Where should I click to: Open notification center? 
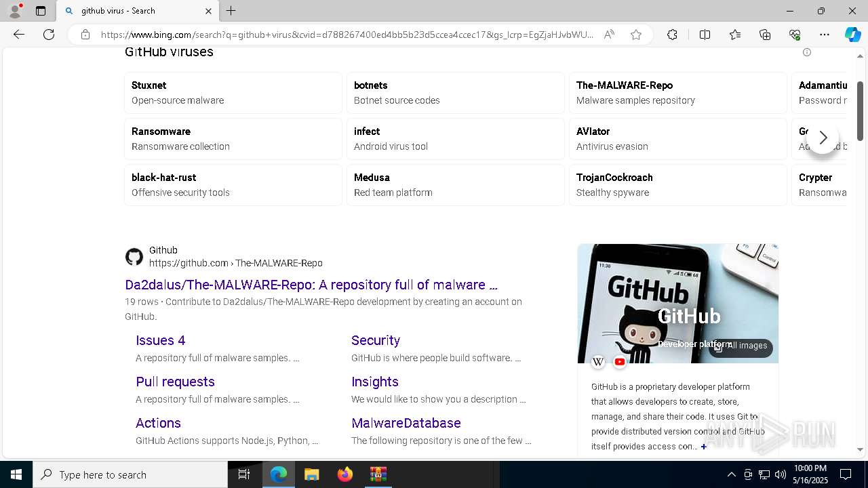pos(846,474)
